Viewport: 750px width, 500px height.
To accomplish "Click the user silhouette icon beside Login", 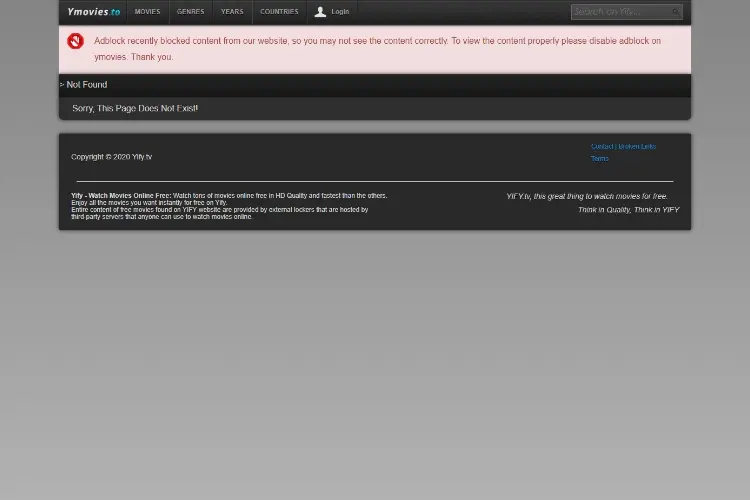I will (x=320, y=12).
